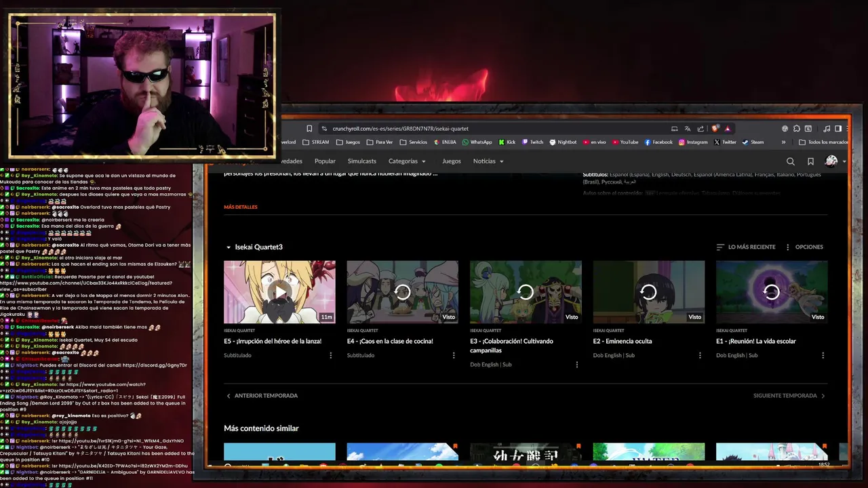Viewport: 868px width, 488px height.
Task: Expand the hidden bookmarks overflow chevron
Action: pyautogui.click(x=783, y=142)
